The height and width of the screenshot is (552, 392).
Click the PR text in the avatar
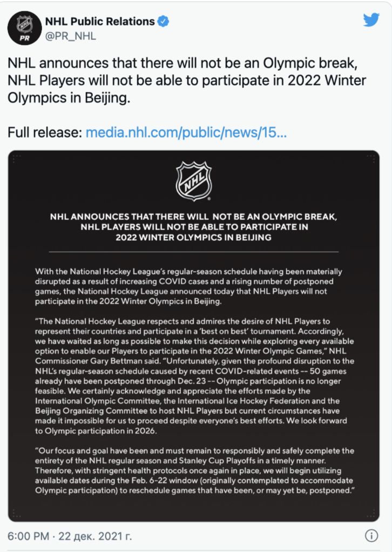[25, 38]
